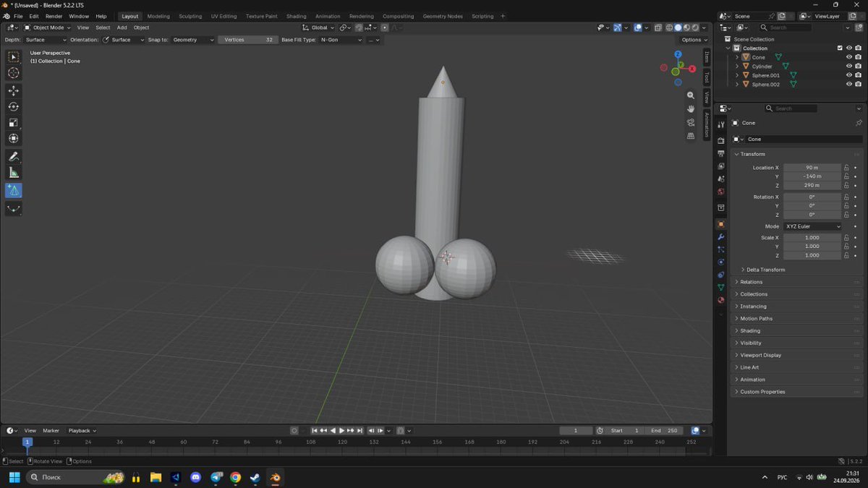Image resolution: width=868 pixels, height=488 pixels.
Task: Expand the Viewport Display panel
Action: point(798,355)
